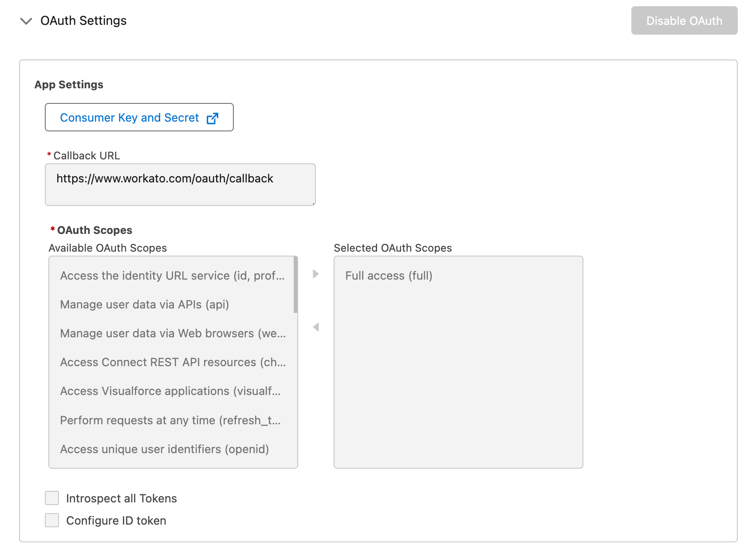Select 'Perform requests at any time' scope
The width and height of the screenshot is (756, 553).
pos(170,420)
